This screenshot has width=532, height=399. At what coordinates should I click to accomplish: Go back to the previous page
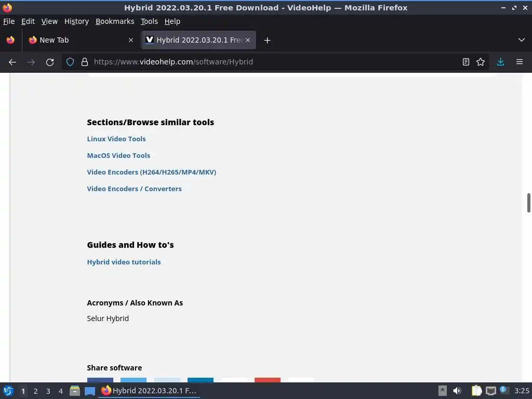pyautogui.click(x=12, y=62)
